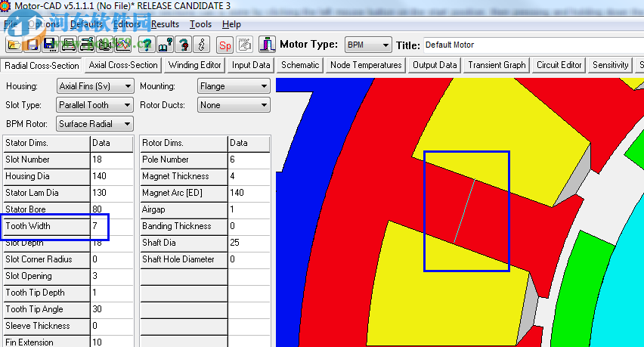
Task: Open the Editors menu
Action: 127,24
